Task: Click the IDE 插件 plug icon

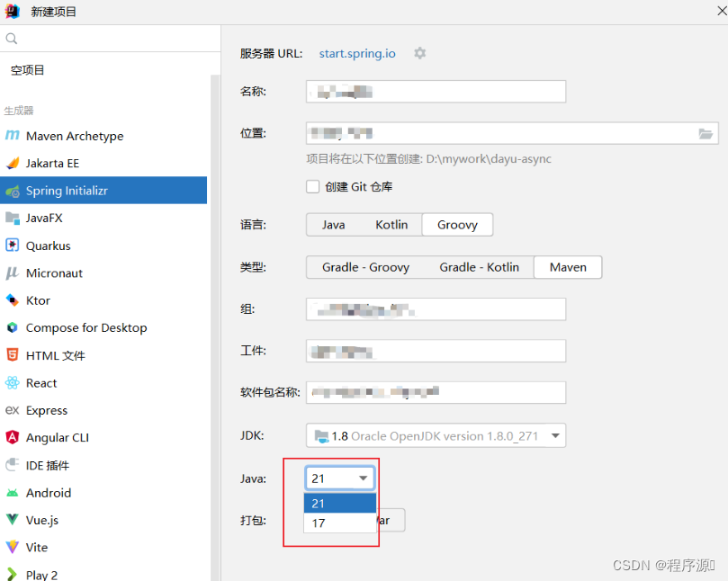Action: coord(13,464)
